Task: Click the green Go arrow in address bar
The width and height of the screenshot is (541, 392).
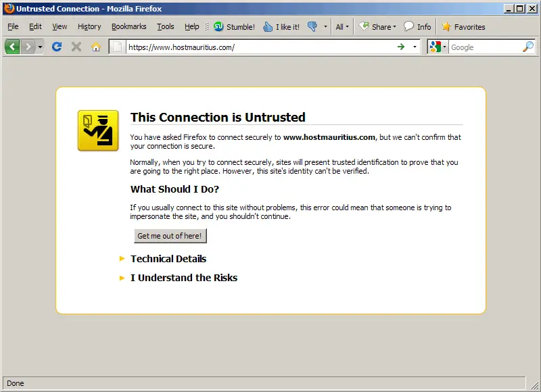Action: click(x=401, y=47)
